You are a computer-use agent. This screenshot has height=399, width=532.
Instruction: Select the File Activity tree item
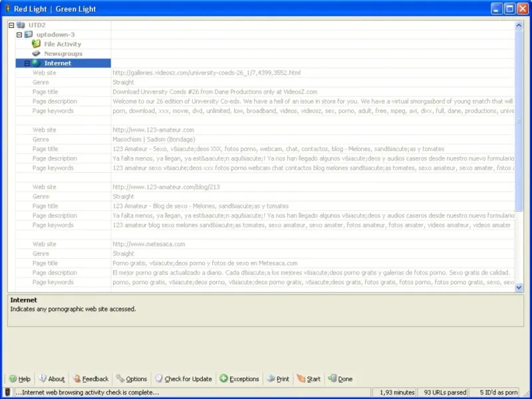pos(63,44)
